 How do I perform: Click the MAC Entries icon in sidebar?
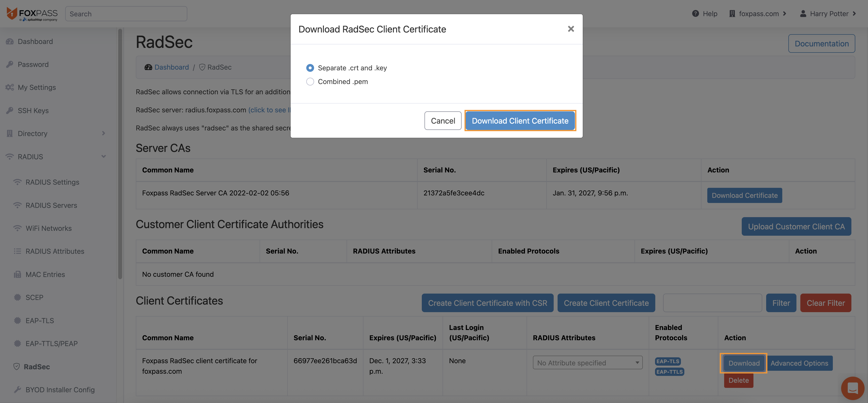[17, 274]
